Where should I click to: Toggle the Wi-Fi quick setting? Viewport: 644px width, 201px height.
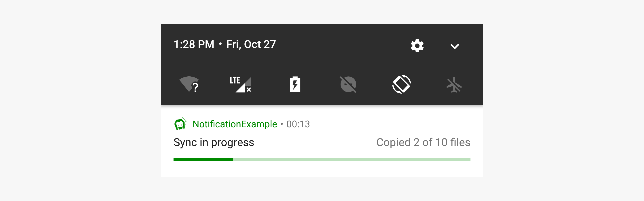(x=189, y=84)
